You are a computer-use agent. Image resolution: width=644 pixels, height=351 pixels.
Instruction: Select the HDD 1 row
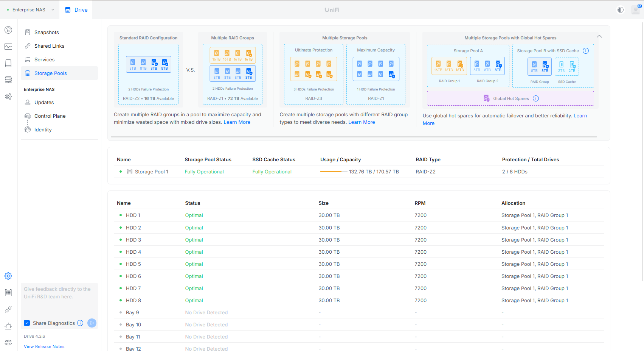pos(359,215)
